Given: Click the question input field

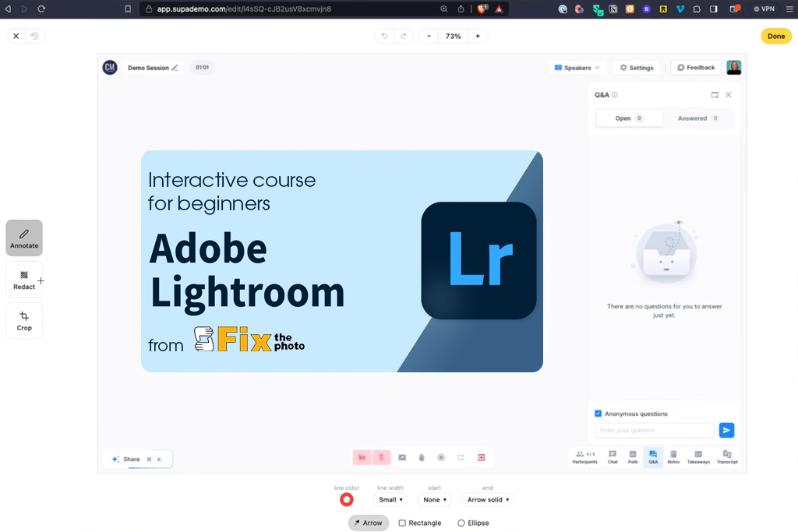Looking at the screenshot, I should pyautogui.click(x=654, y=430).
